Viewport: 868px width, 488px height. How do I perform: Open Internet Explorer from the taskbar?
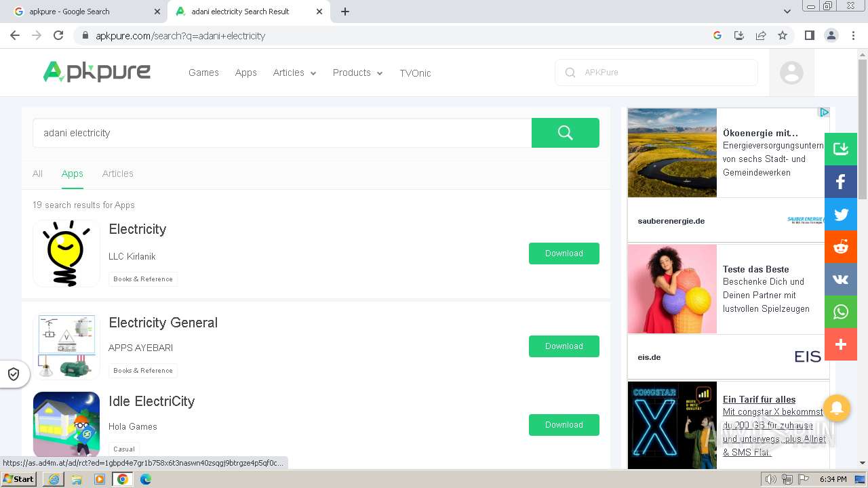[x=54, y=479]
